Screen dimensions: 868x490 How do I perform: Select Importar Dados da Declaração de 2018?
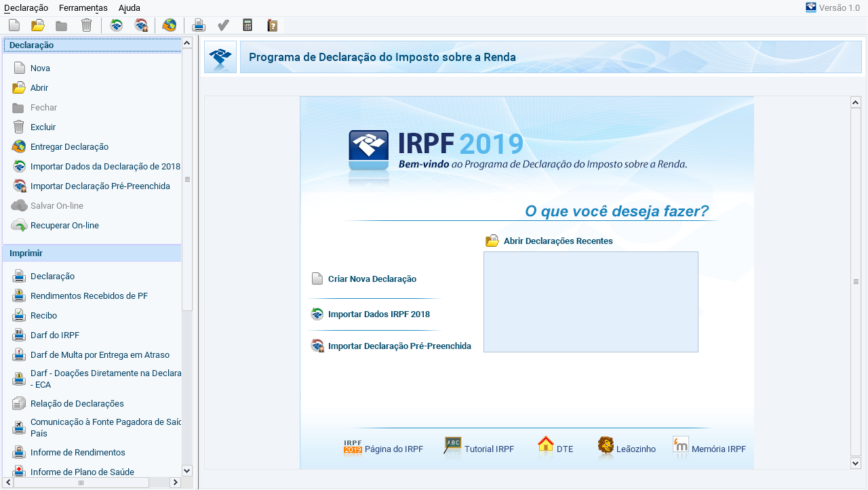tap(105, 167)
